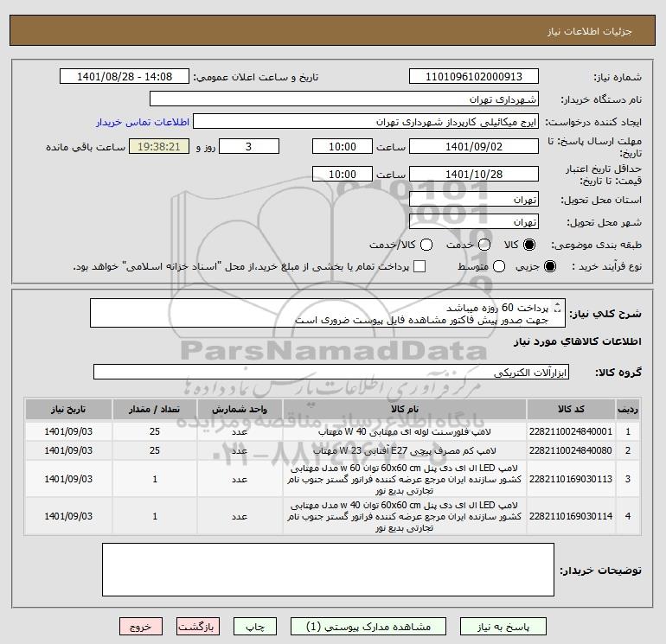
Task: Click the delivery city field تهران
Action: (474, 221)
